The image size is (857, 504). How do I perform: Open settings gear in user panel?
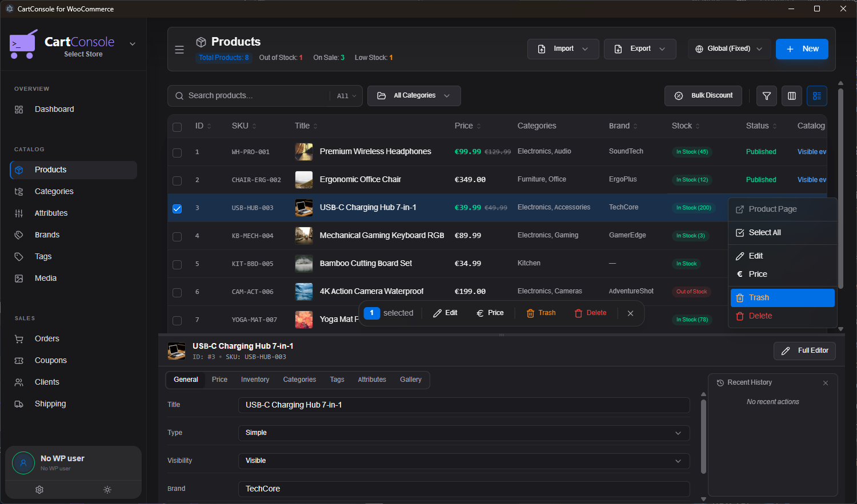pos(39,490)
